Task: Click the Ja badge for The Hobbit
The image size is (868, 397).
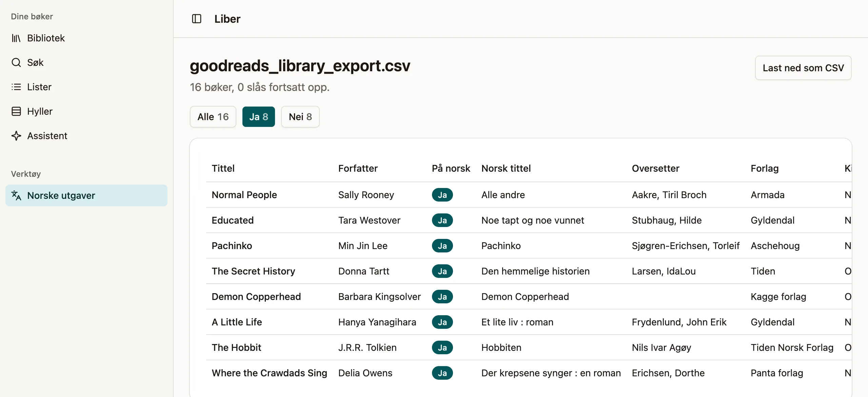Action: (442, 347)
